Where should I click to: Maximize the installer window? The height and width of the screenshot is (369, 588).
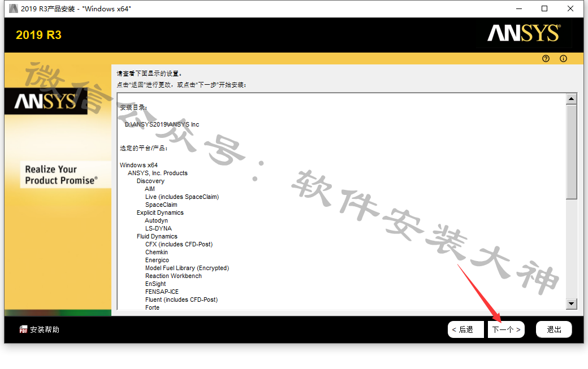tap(544, 8)
